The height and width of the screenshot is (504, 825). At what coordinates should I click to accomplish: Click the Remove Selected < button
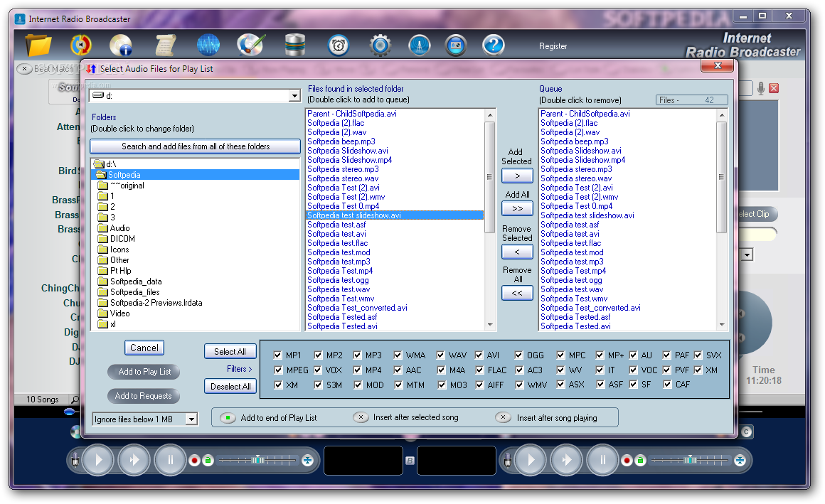coord(517,252)
